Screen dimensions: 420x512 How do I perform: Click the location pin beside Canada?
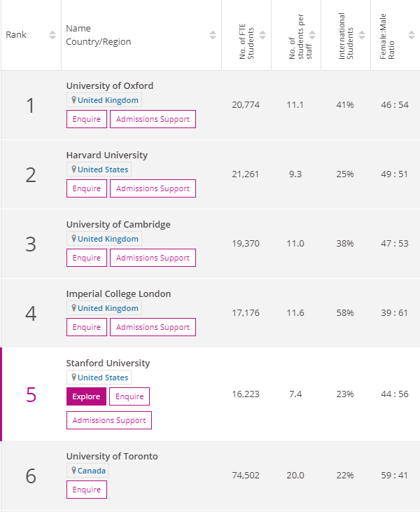point(73,471)
